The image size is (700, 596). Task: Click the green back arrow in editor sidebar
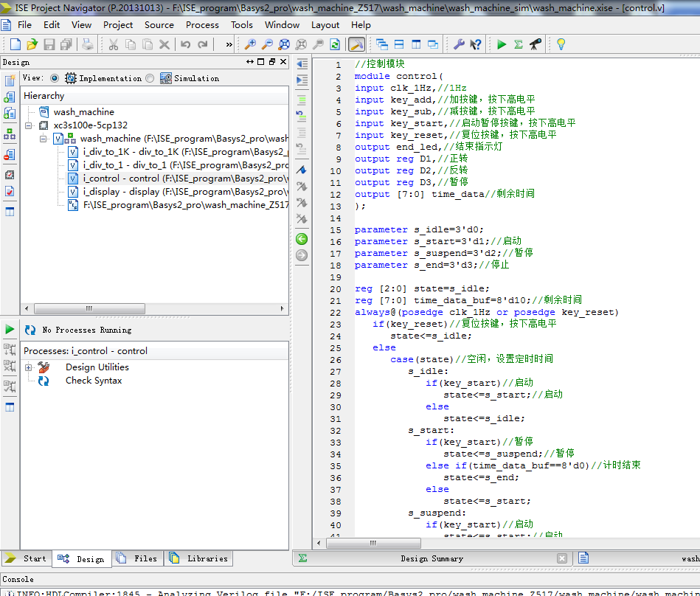coord(301,239)
